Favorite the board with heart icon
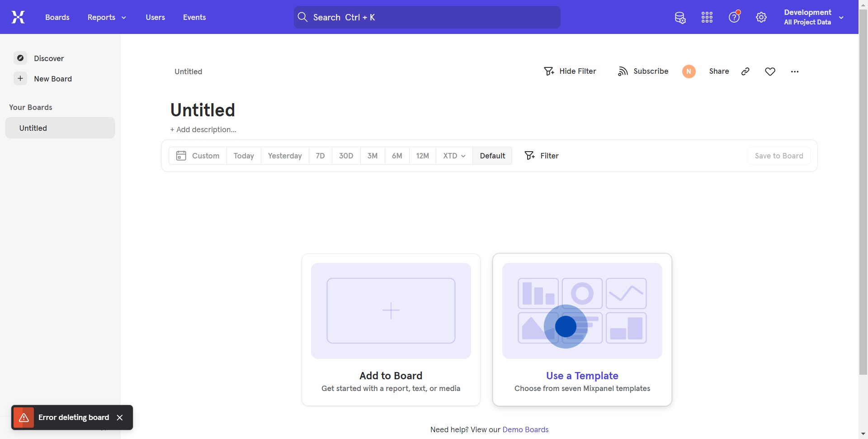Screen dimensions: 868x439 coord(770,72)
